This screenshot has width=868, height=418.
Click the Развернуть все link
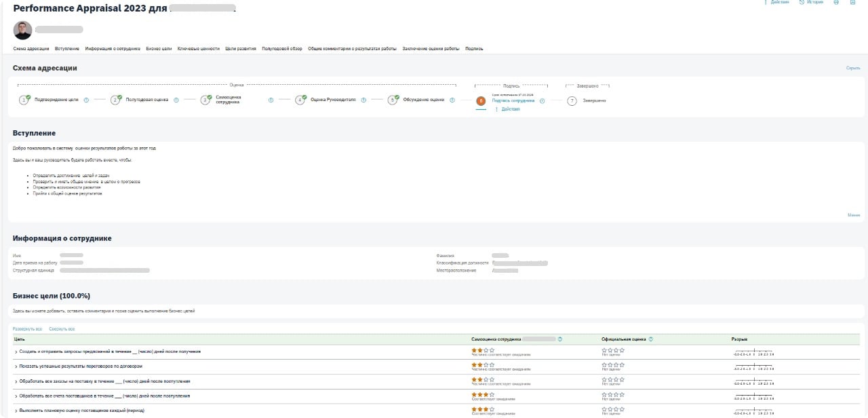point(28,328)
